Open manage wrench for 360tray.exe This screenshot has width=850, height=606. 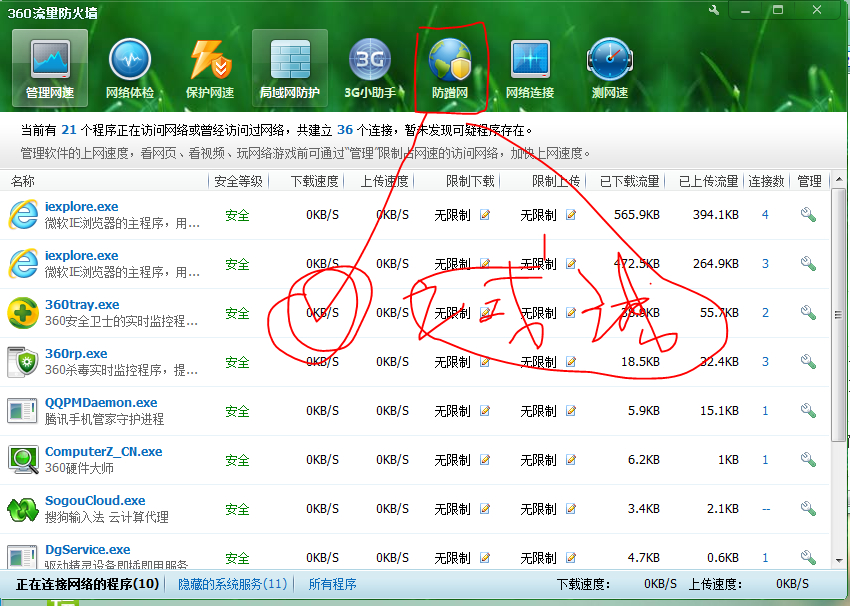[808, 312]
